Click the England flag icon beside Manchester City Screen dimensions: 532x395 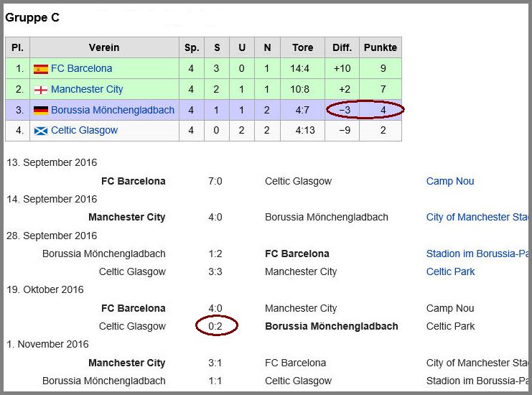coord(40,90)
